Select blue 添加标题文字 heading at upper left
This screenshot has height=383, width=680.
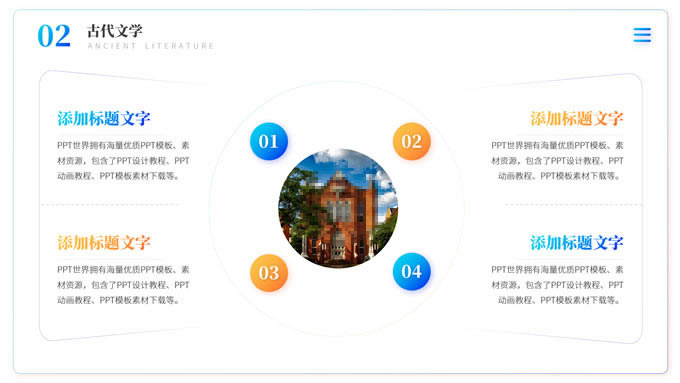click(104, 118)
